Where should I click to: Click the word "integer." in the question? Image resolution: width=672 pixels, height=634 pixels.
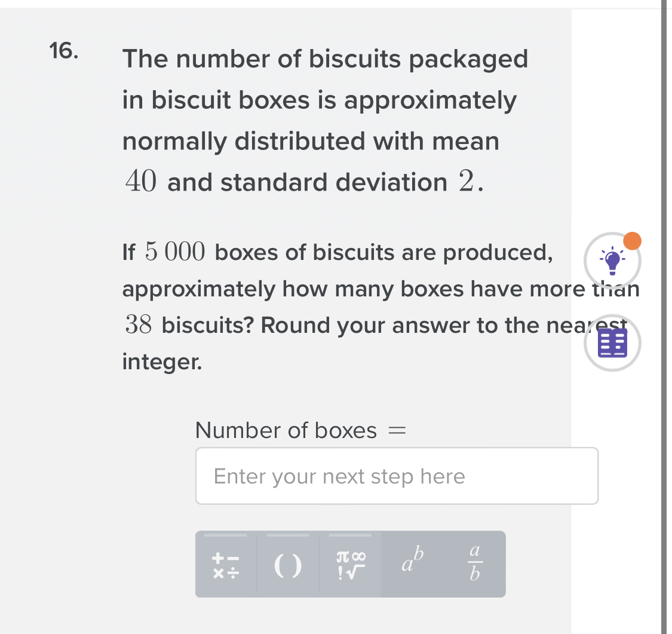point(162,362)
